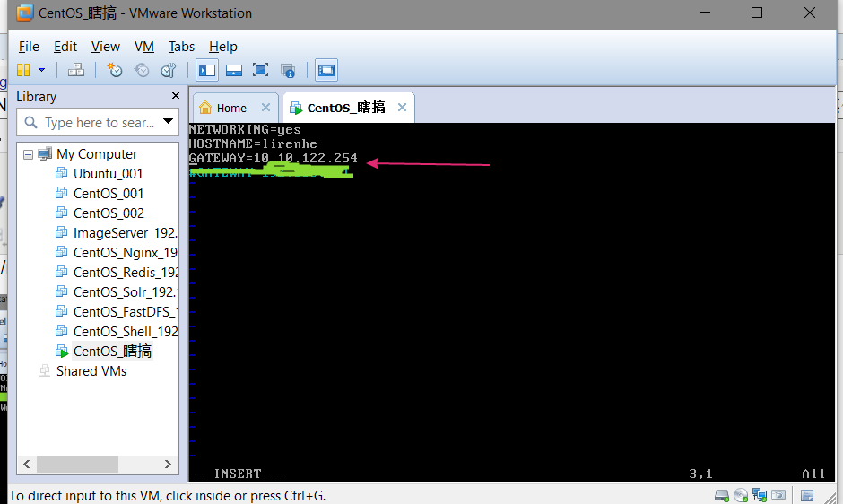Toggle the library sidebar view icon
Viewport: 843px width, 504px height.
coord(207,70)
